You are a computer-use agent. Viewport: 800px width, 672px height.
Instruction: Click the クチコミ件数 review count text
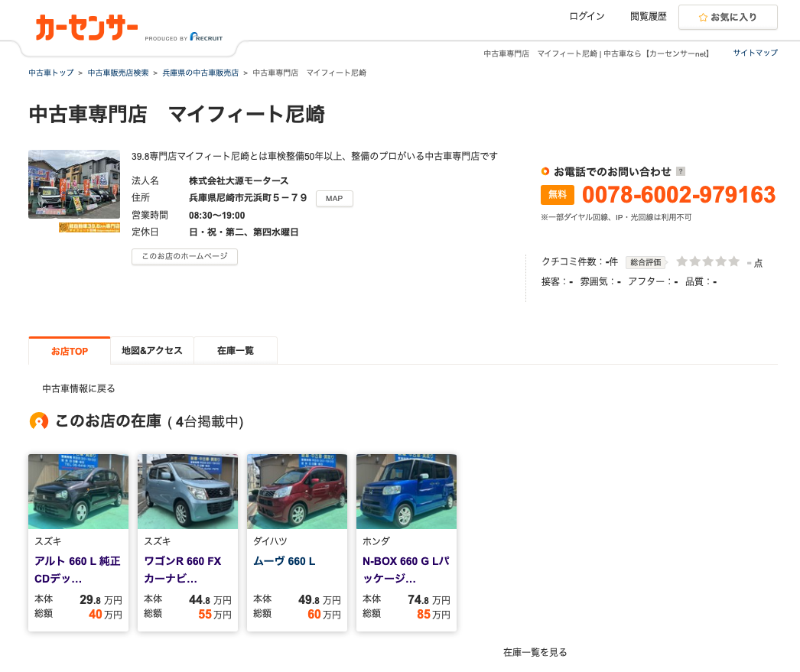(x=580, y=261)
